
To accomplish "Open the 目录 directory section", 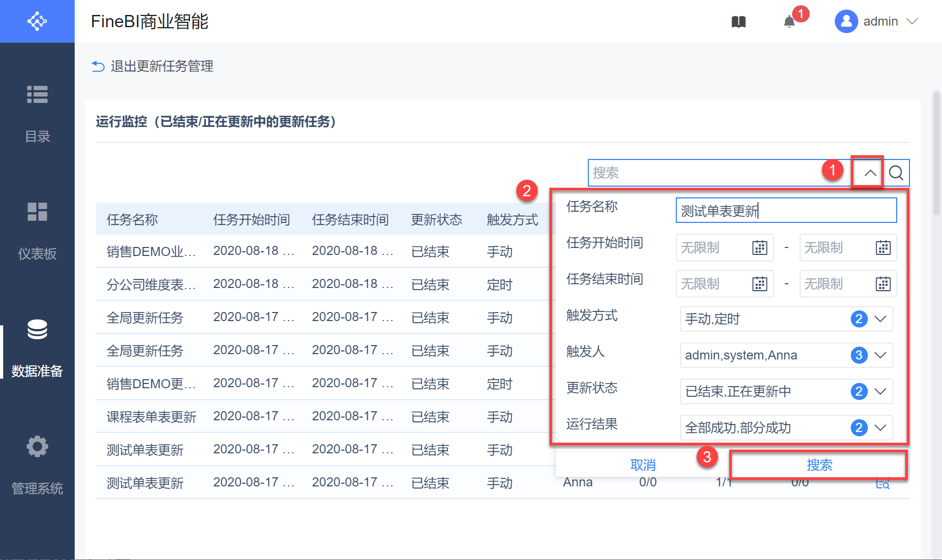I will 37,114.
